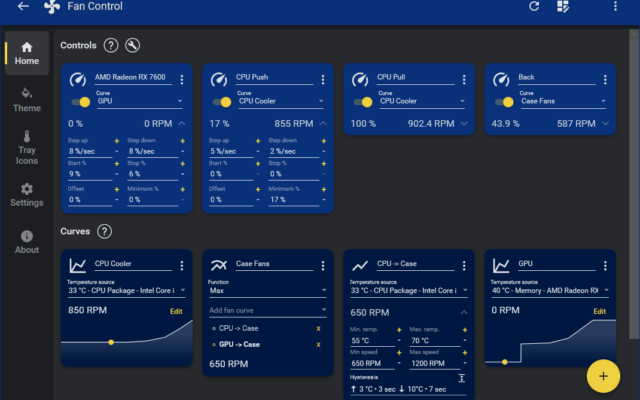640x400 pixels.
Task: Open Back card curve dropdown
Action: pos(563,101)
